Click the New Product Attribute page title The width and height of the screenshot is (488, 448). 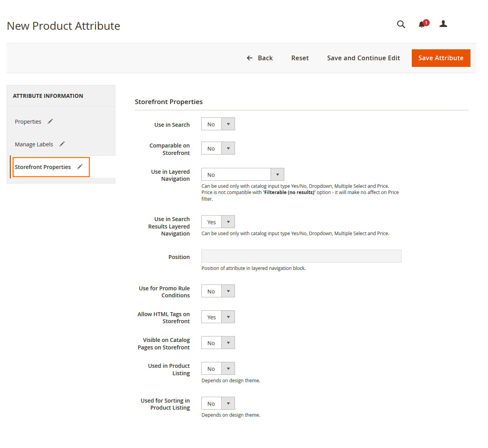(63, 26)
